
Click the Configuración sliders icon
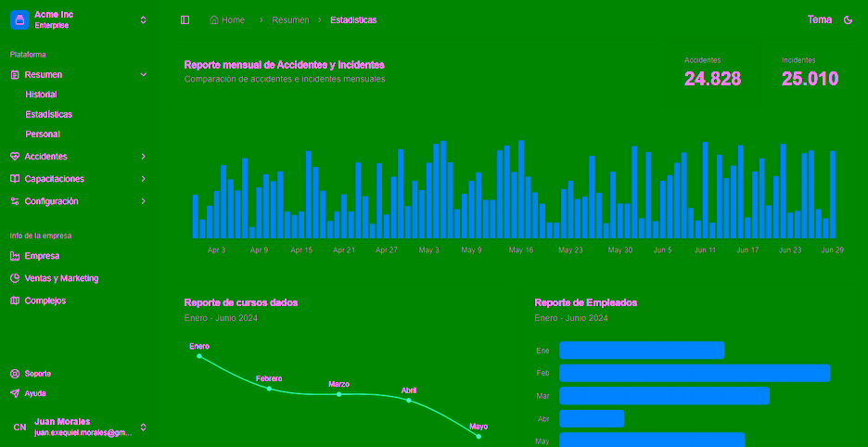tap(15, 201)
